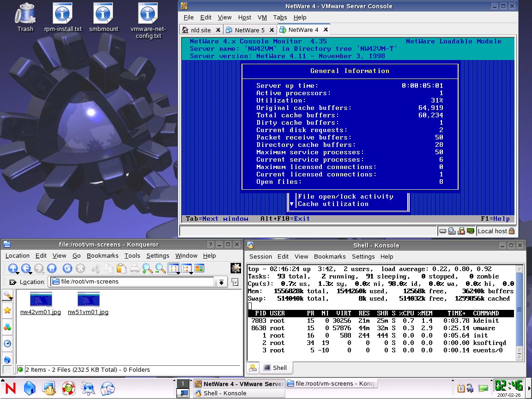The height and width of the screenshot is (399, 532).
Task: Toggle the icon view mode in Konqueror toolbar
Action: 174,268
